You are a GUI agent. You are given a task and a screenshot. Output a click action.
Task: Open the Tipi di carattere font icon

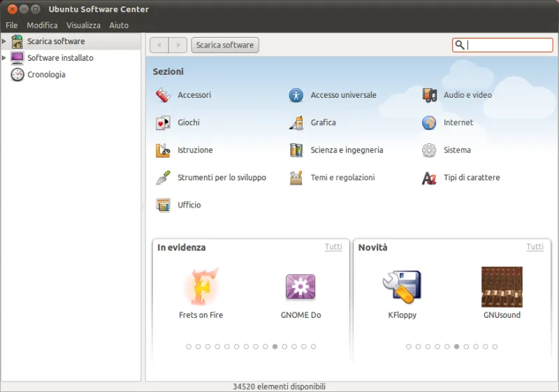(429, 177)
